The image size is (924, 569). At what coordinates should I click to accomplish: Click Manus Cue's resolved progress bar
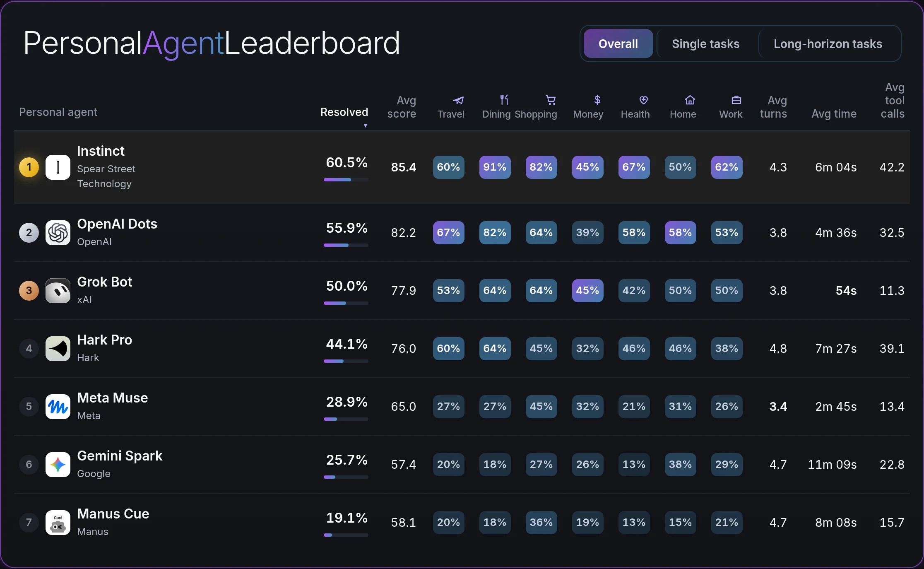tap(346, 535)
